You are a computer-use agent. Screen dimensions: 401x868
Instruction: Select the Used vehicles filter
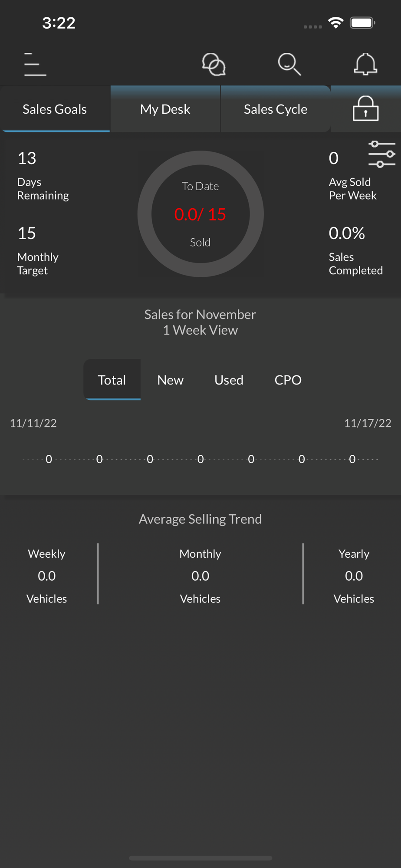click(x=229, y=380)
